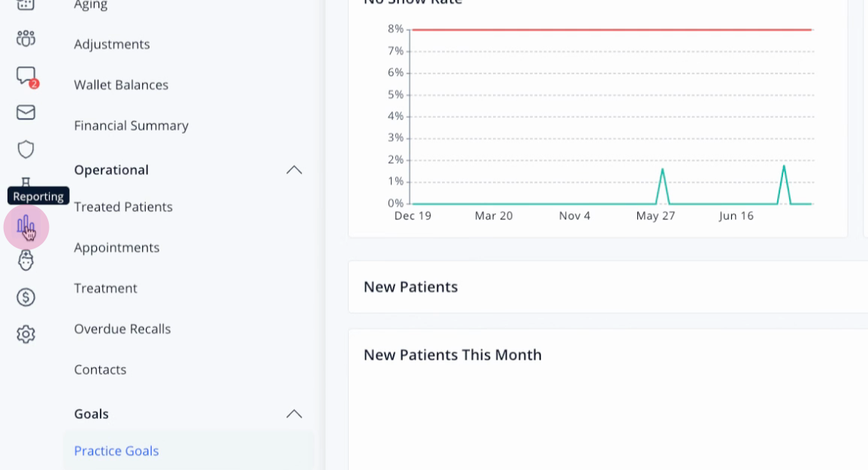Click the May 27 spike on chart

tap(662, 170)
